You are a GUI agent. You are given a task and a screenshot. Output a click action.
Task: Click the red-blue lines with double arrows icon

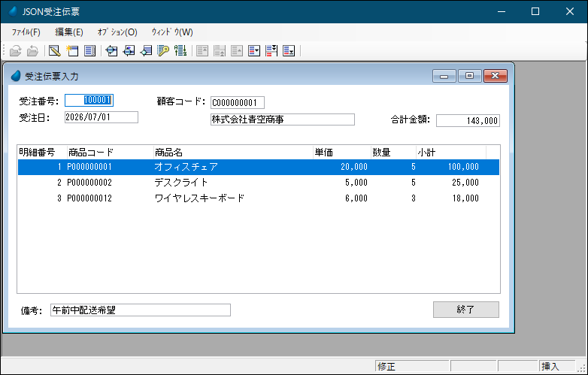[x=271, y=50]
